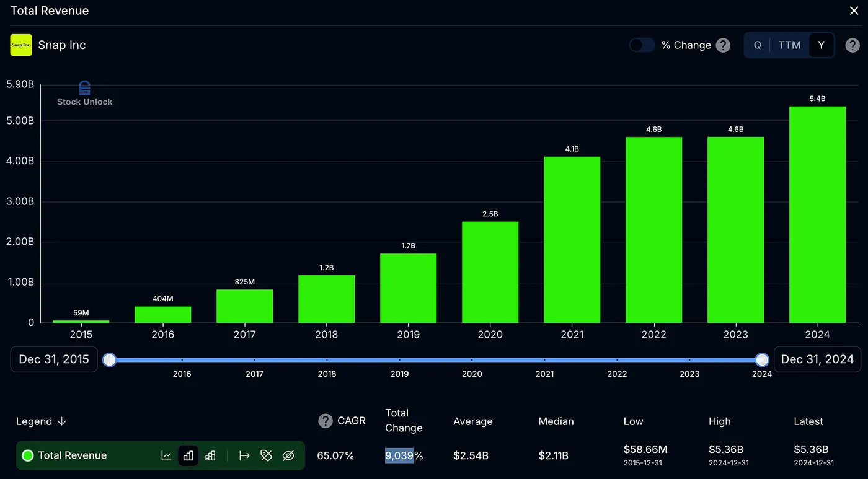Click the Snap Inc logo
Image resolution: width=868 pixels, height=479 pixels.
pos(21,45)
